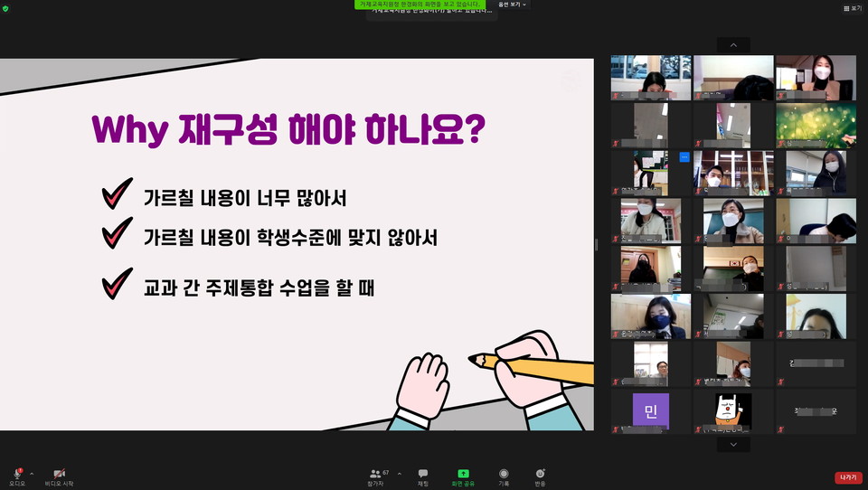Image resolution: width=868 pixels, height=490 pixels.
Task: Expand participants options arrow
Action: tap(395, 473)
